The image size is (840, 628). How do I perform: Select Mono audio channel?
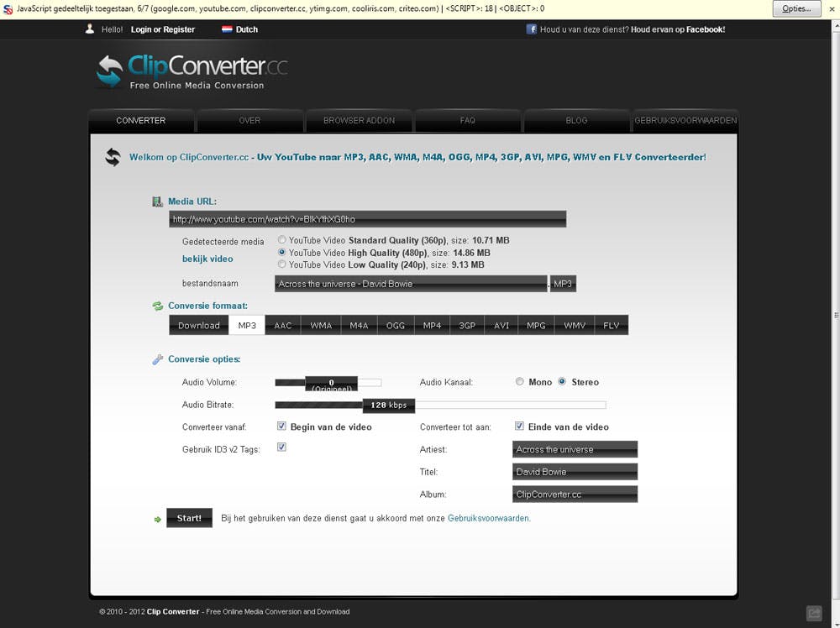click(520, 382)
